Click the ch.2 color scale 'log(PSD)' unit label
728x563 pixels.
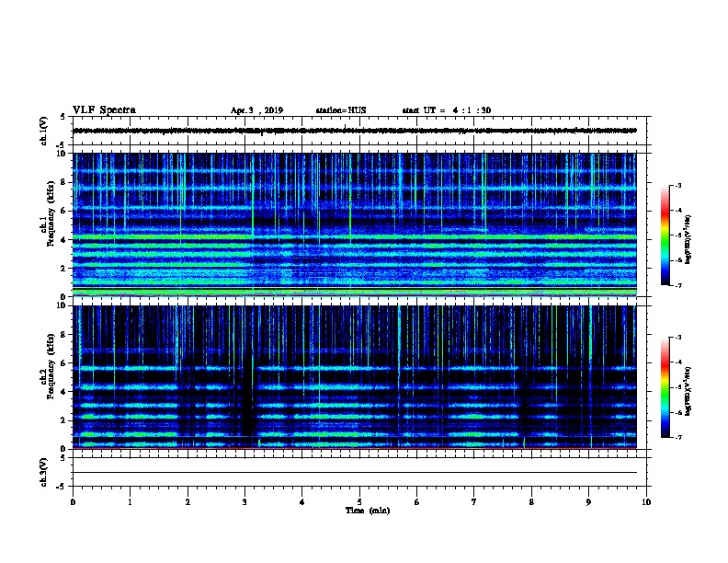pos(688,392)
